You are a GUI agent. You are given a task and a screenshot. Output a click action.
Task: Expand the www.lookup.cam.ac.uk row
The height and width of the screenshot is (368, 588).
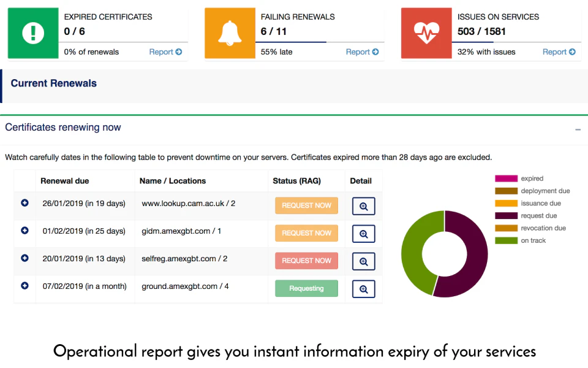[25, 203]
